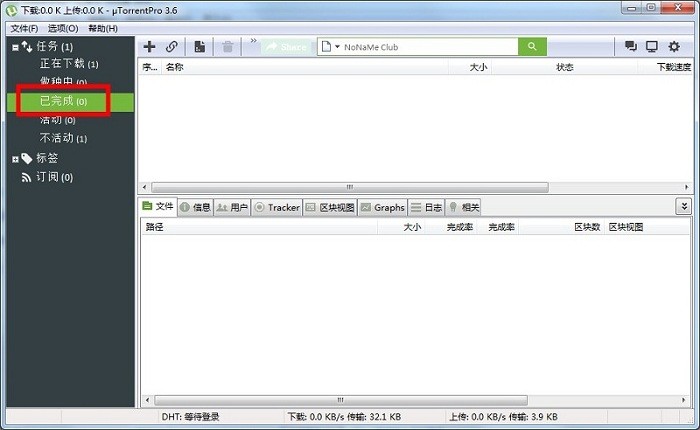Click the µTorrent logo in title bar
The image size is (700, 430).
click(12, 10)
